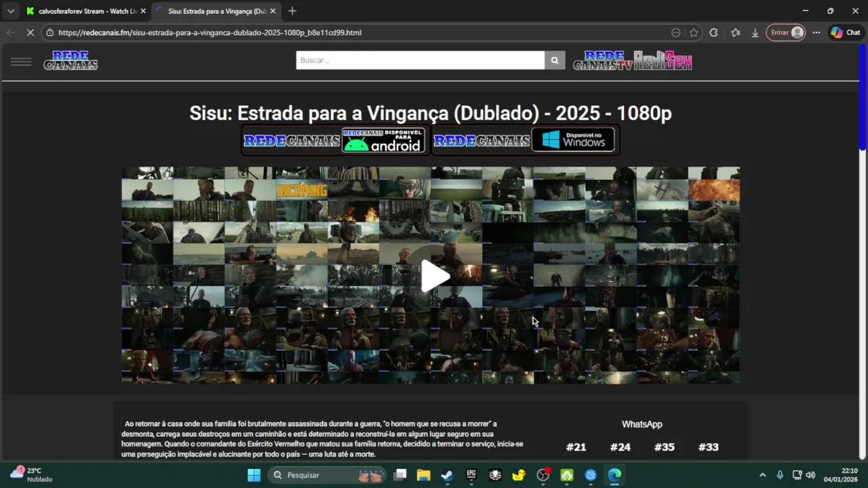Show hidden system tray icons
This screenshot has height=488, width=868.
(762, 475)
